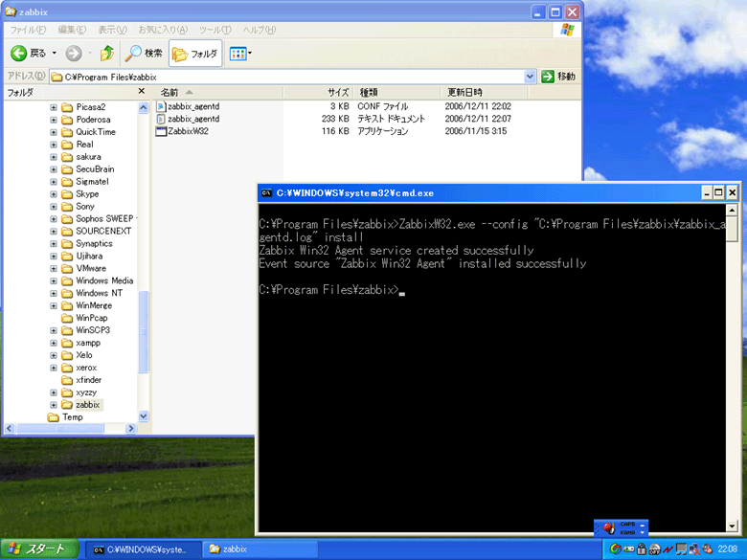Close the Folders pane with X

click(x=142, y=92)
